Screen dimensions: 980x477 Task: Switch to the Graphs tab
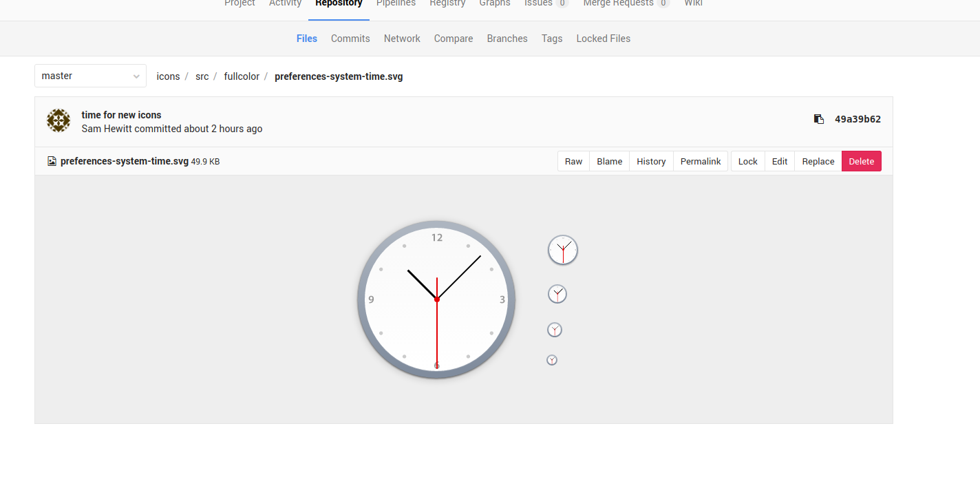click(495, 3)
